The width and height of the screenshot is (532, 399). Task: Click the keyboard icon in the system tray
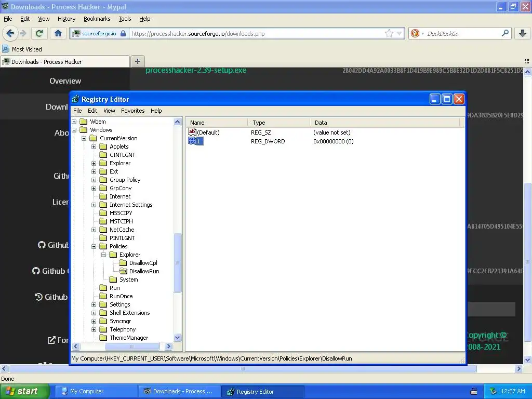tap(474, 392)
